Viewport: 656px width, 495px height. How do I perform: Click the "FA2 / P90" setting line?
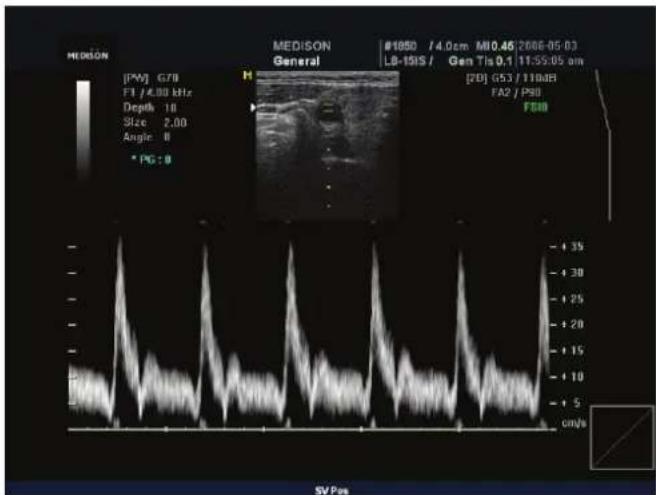516,92
